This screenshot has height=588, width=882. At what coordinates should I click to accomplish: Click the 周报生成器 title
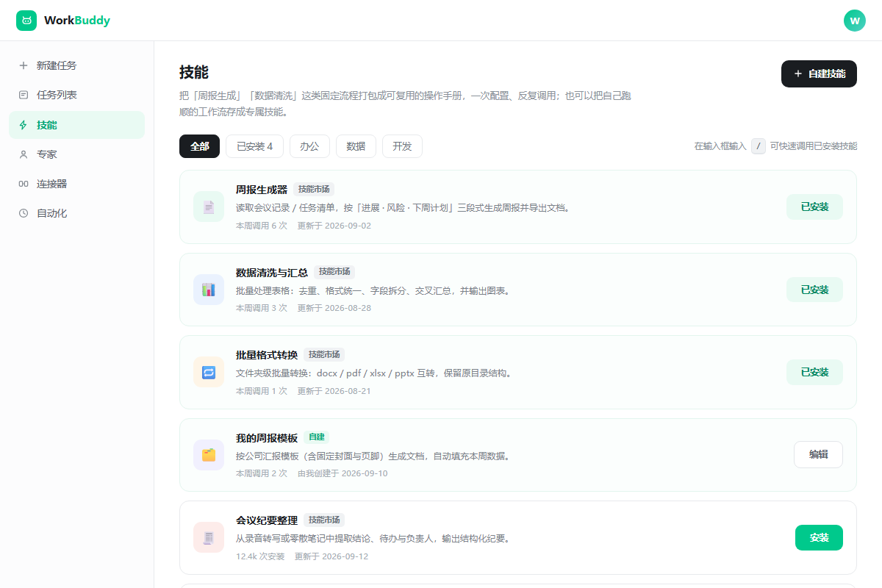tap(262, 190)
